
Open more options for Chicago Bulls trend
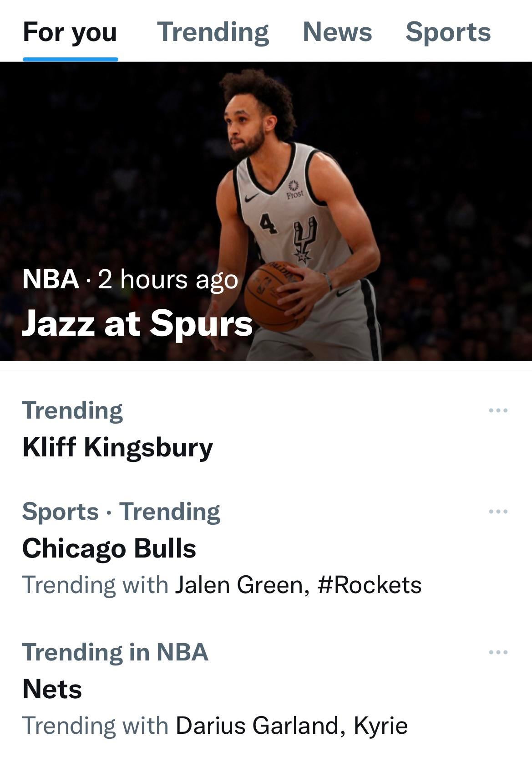coord(498,512)
